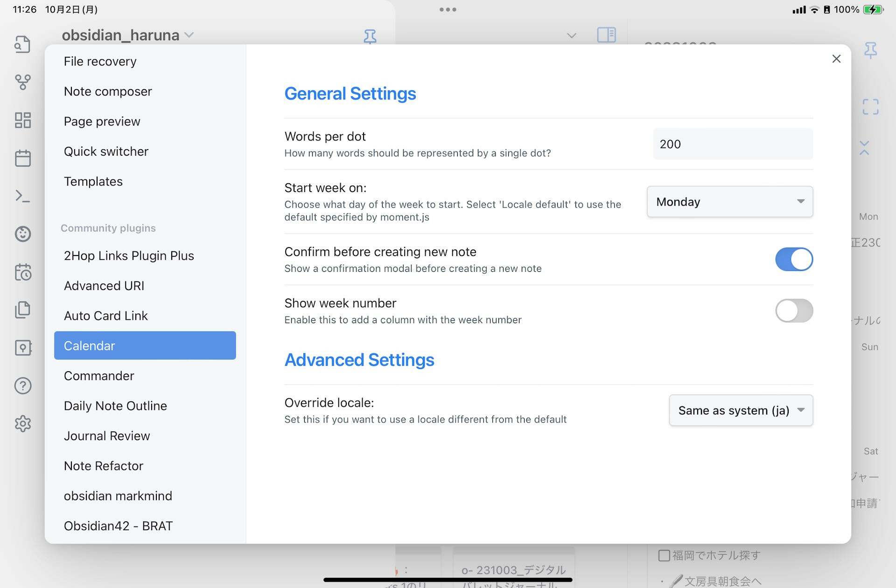This screenshot has height=588, width=896.
Task: Close the settings dialog
Action: pos(836,59)
